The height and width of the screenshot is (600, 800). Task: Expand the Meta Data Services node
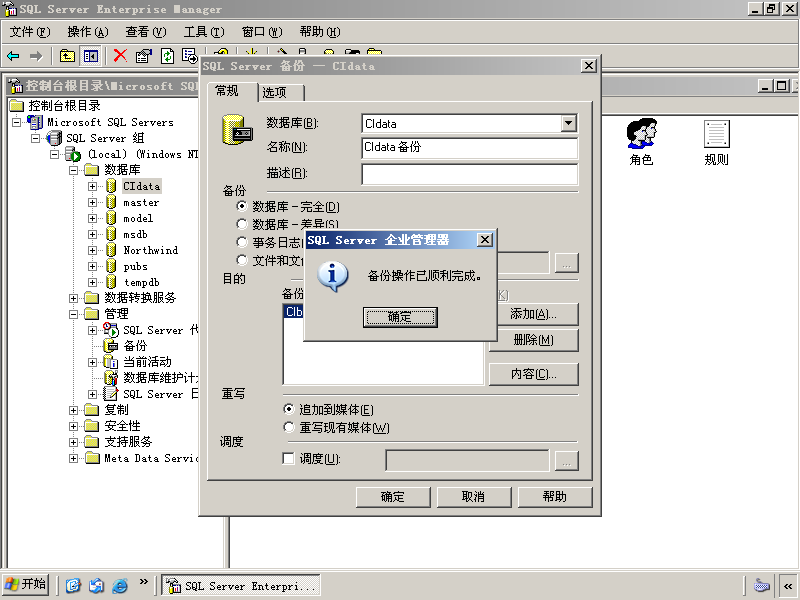(x=73, y=458)
